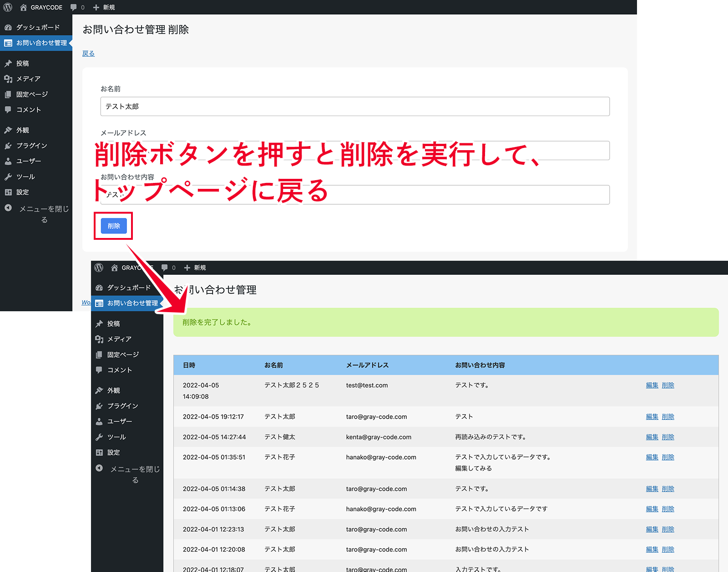Click the 削除を完了しました。 notice text
This screenshot has width=728, height=572.
click(x=217, y=322)
